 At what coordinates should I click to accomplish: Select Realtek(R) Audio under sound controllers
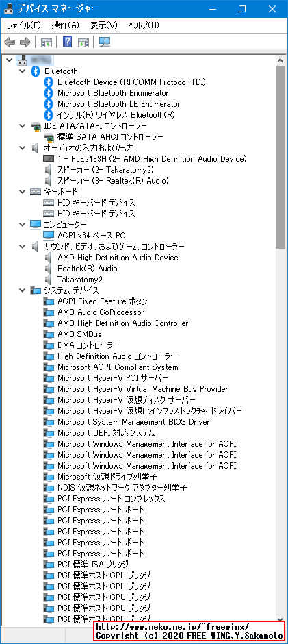click(88, 268)
